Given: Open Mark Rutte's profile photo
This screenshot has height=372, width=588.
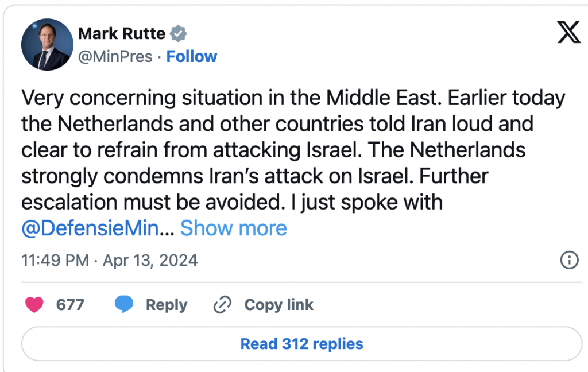Looking at the screenshot, I should 45,48.
